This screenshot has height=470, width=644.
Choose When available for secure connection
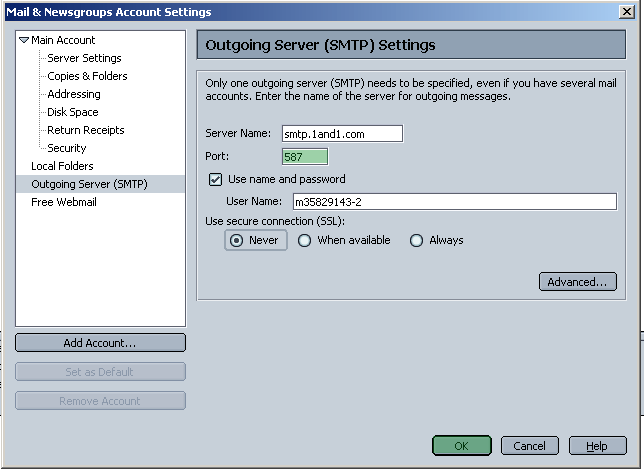click(x=305, y=240)
